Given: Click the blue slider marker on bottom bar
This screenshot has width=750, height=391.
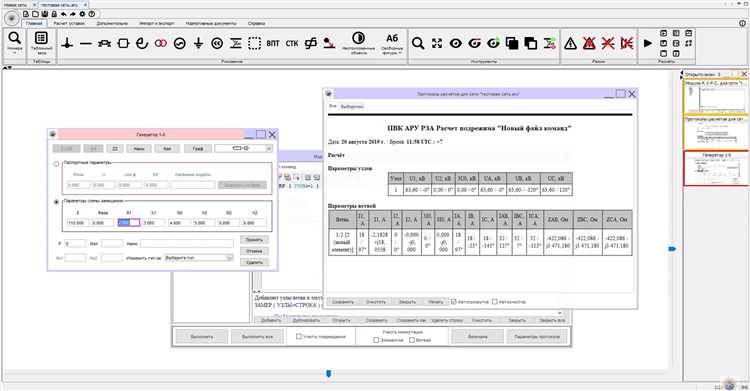Looking at the screenshot, I should tap(329, 374).
